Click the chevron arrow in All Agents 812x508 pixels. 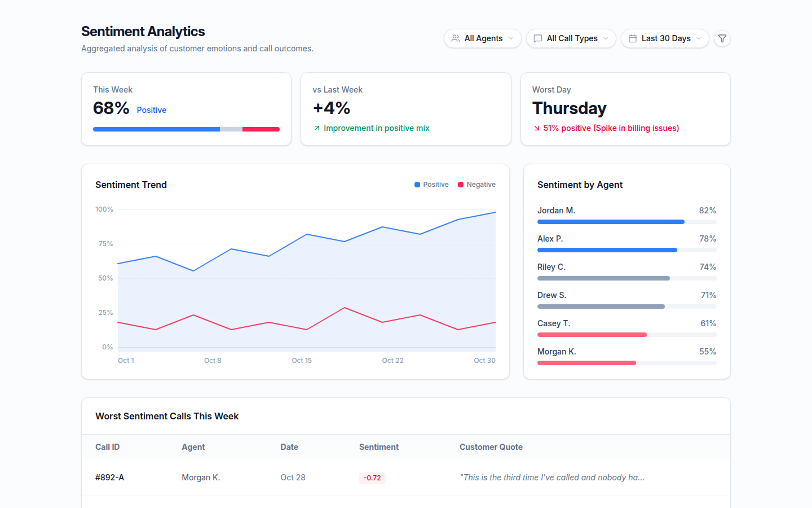511,38
